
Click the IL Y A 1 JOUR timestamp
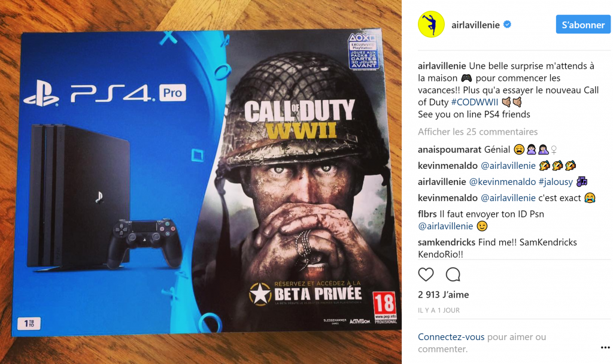tap(439, 311)
